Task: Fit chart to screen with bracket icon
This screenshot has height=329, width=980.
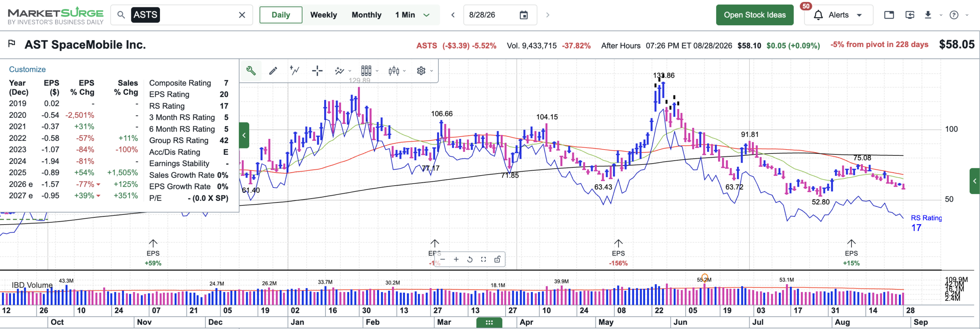Action: point(483,259)
